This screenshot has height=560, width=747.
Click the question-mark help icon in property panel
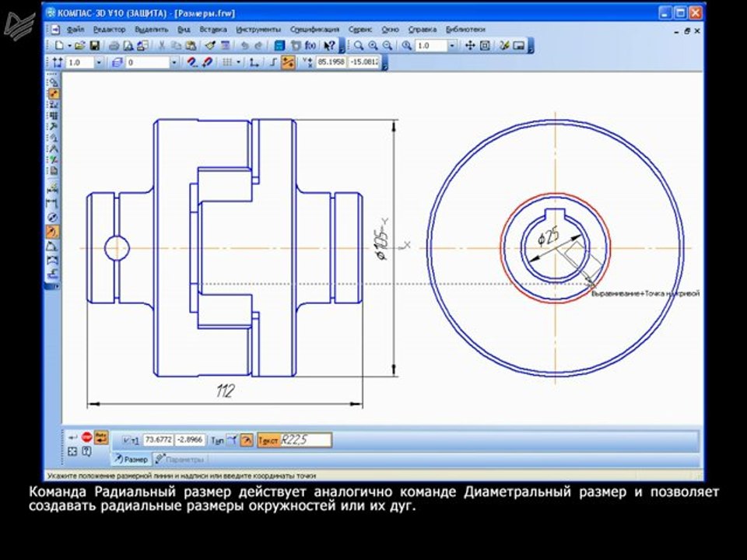86,451
